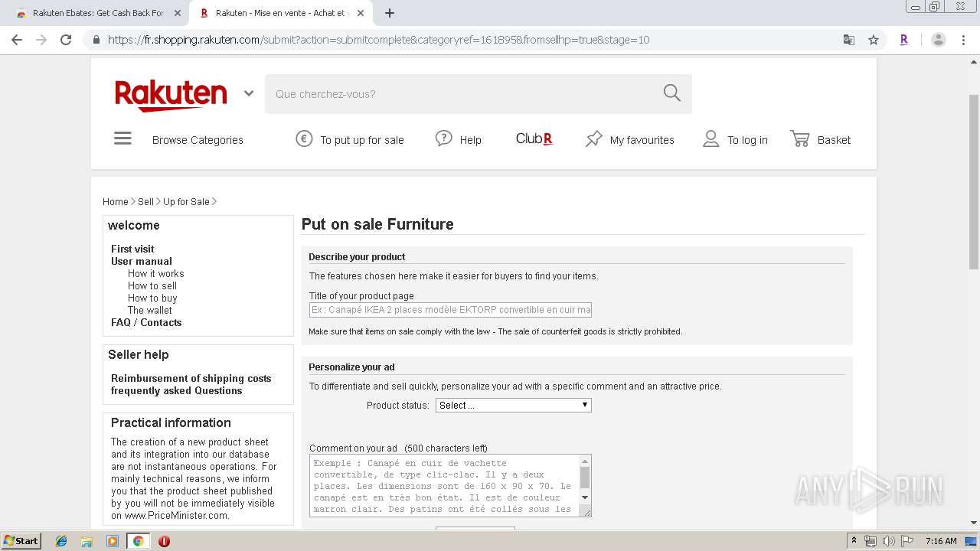Image resolution: width=980 pixels, height=551 pixels.
Task: Open media player from taskbar
Action: (x=113, y=541)
